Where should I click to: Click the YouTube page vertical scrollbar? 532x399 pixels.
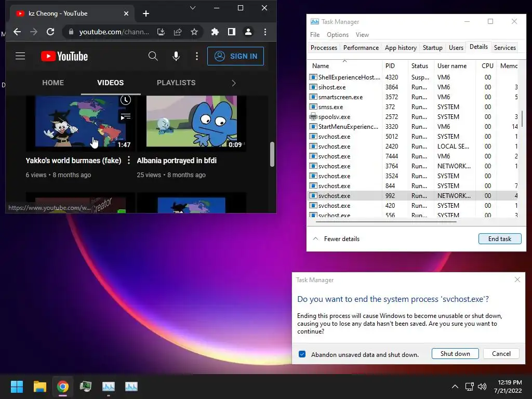pos(272,154)
